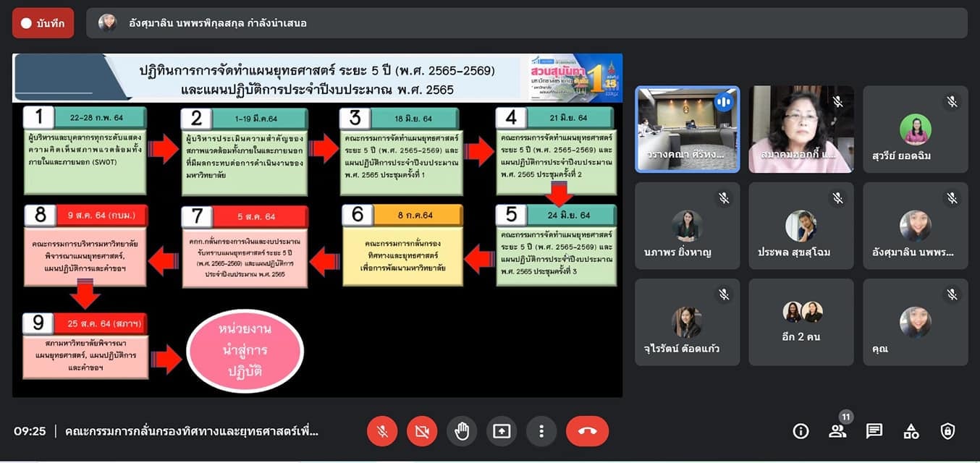980x463 pixels.
Task: Open the meeting details info icon
Action: [x=801, y=431]
